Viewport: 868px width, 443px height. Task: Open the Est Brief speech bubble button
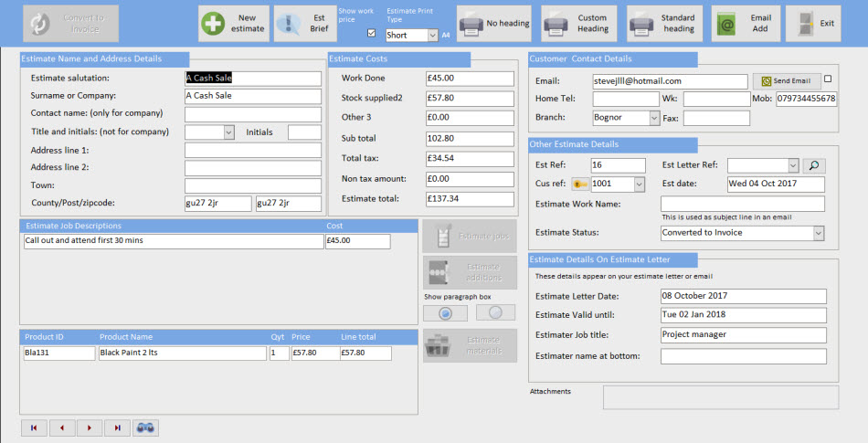pos(304,24)
